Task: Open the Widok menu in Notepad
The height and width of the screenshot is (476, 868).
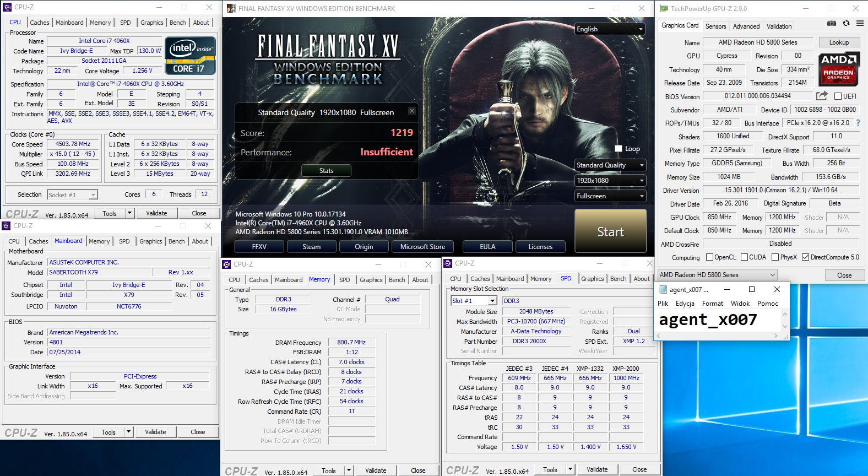Action: click(740, 304)
